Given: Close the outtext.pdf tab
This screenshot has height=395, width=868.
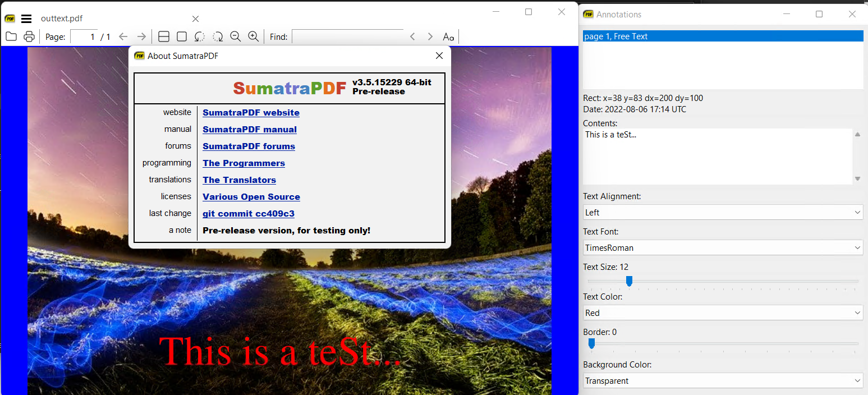Looking at the screenshot, I should click(x=195, y=19).
